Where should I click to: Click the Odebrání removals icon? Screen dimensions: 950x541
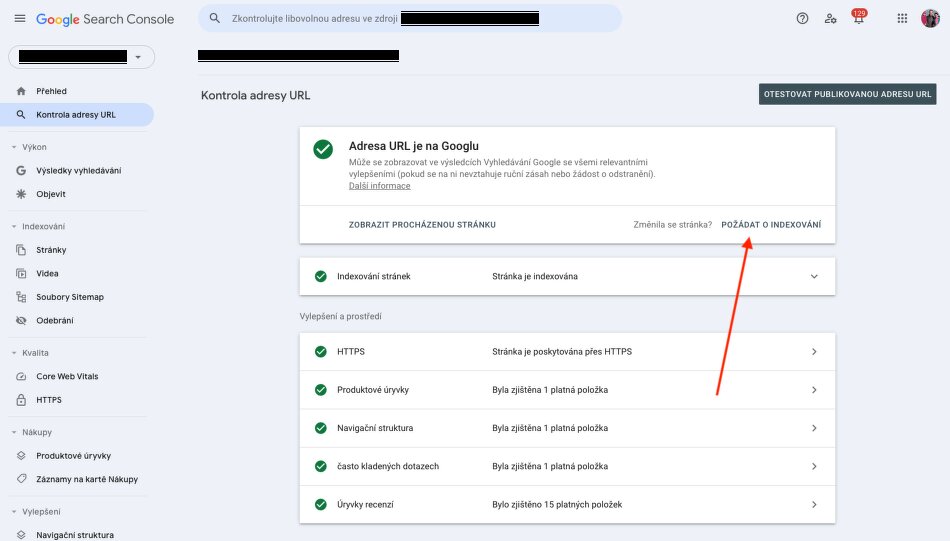(x=21, y=320)
